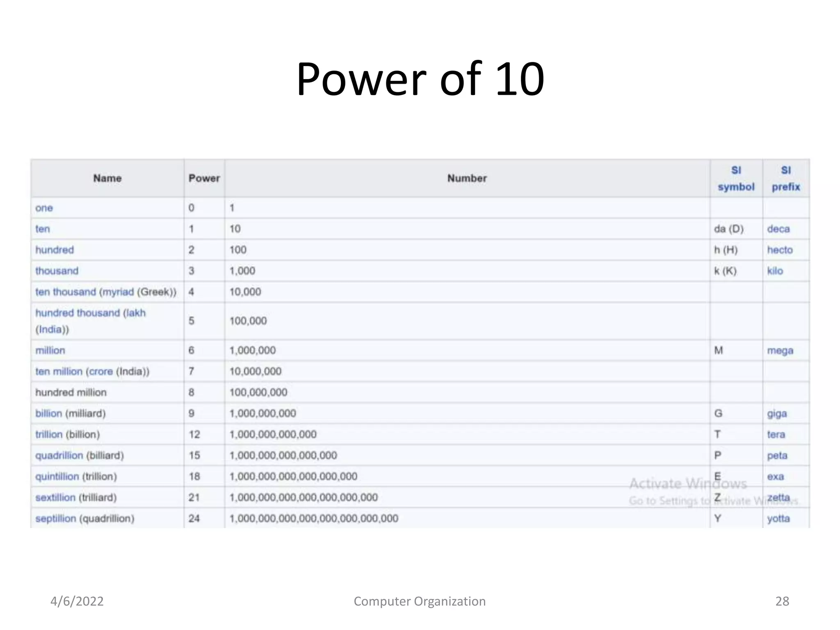Click the 'hecto' prefix link

point(780,250)
